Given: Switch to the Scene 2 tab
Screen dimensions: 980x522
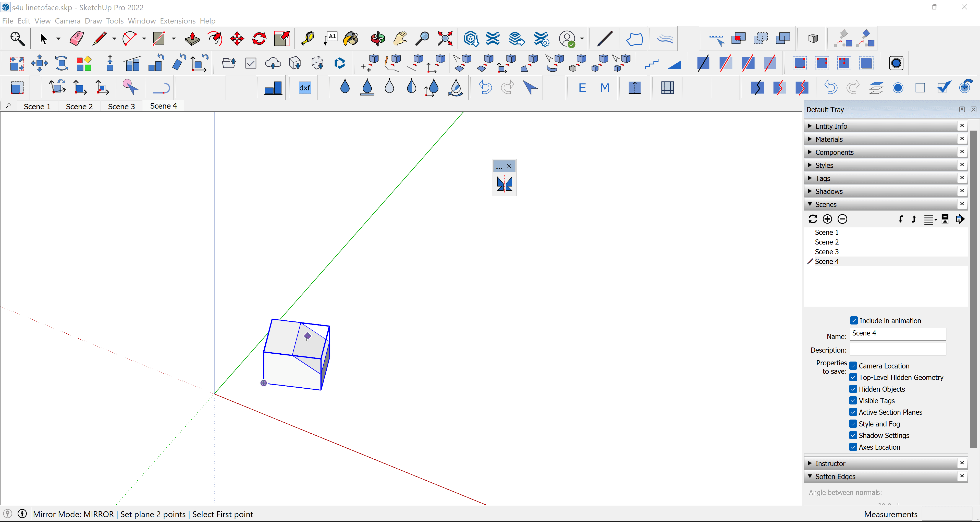Looking at the screenshot, I should tap(79, 107).
